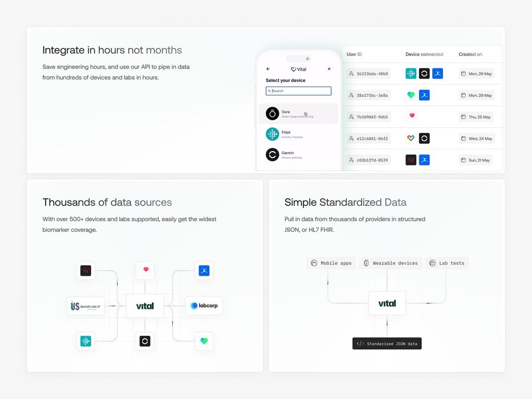Click red W icon in row c03b1f7d-8539
Viewport: 532px width, 399px height.
[411, 160]
